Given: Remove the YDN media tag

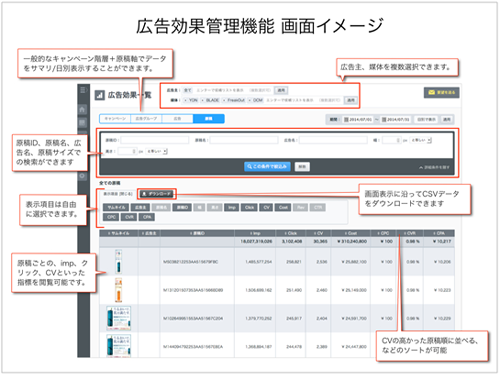Looking at the screenshot, I should [x=186, y=100].
